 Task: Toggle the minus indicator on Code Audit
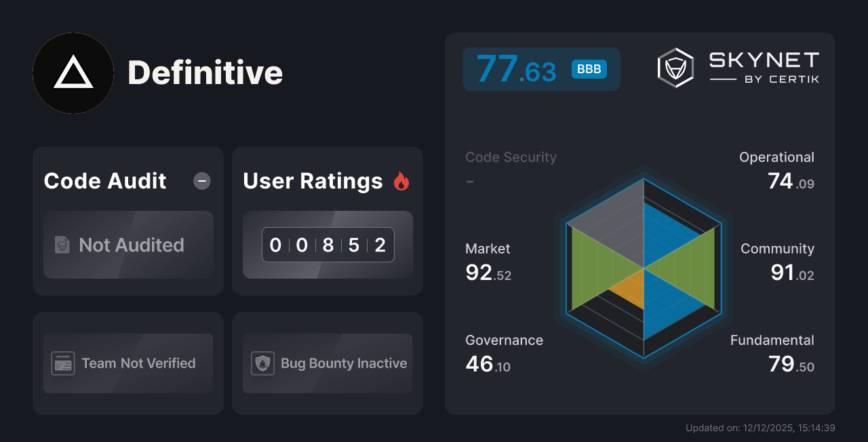pyautogui.click(x=201, y=181)
